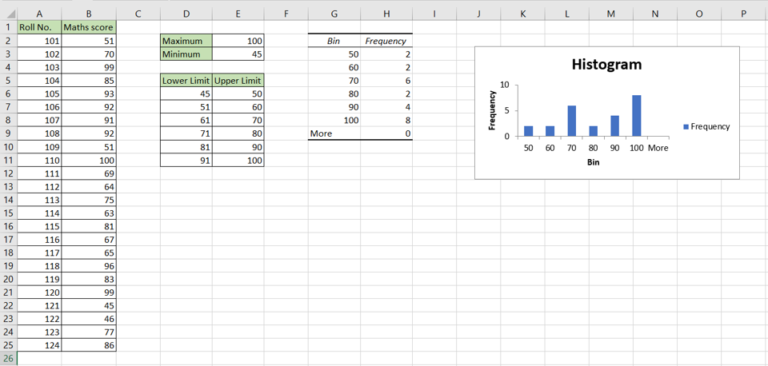Select the cell containing score 100 in B11
Image resolution: width=768 pixels, height=366 pixels.
[x=89, y=160]
